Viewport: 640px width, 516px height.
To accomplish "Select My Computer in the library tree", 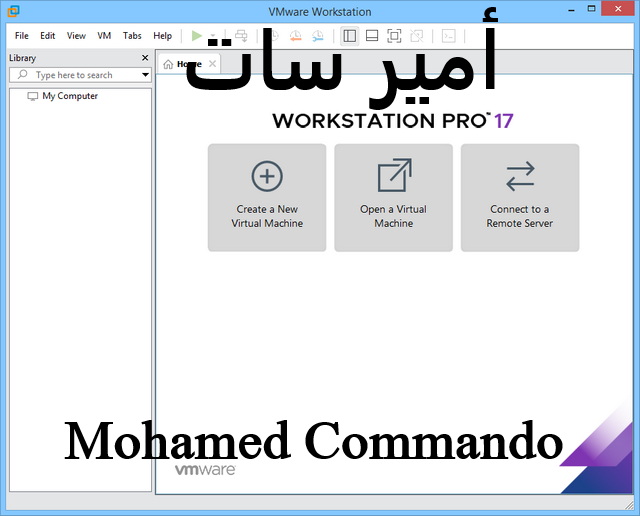I will tap(69, 96).
